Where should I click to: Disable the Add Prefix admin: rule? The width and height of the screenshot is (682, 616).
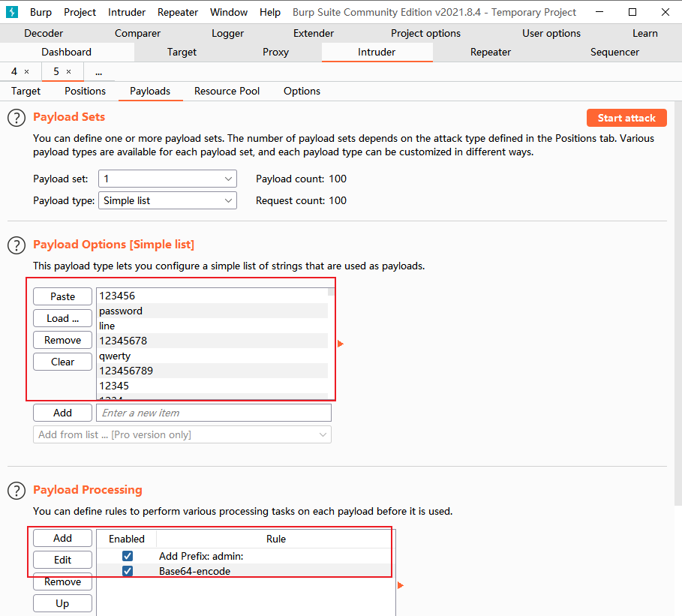(128, 556)
